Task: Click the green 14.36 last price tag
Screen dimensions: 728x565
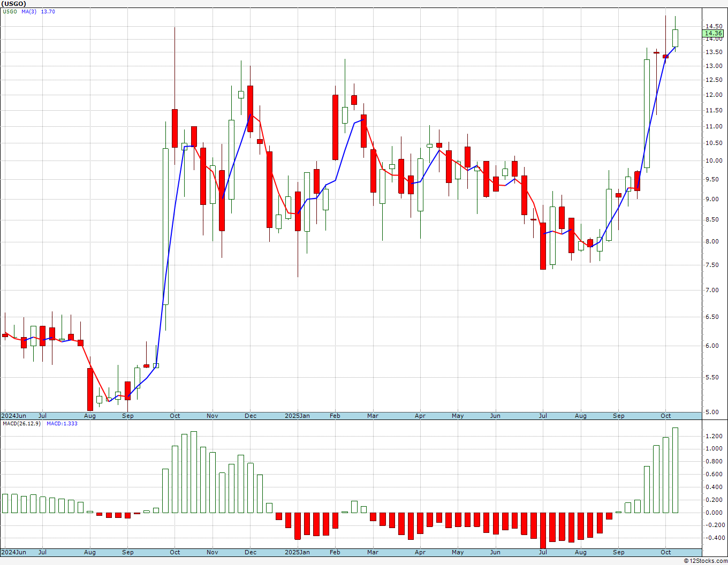Action: pyautogui.click(x=714, y=33)
